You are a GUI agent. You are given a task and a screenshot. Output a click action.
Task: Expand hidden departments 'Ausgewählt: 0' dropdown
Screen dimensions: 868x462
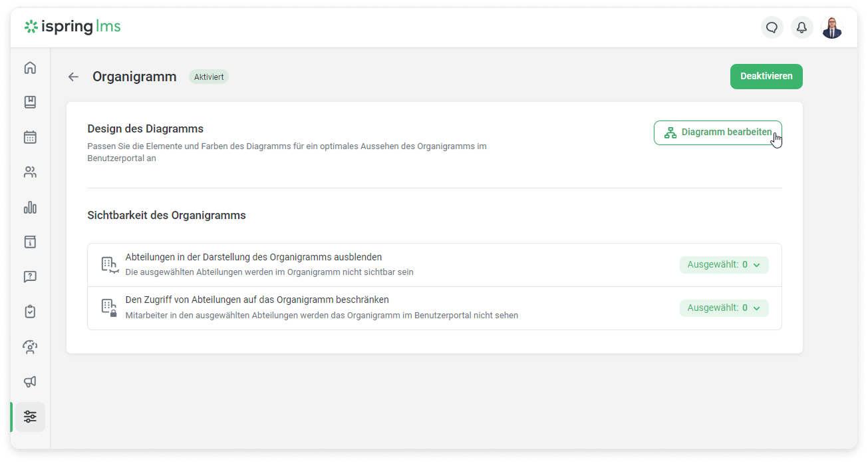(724, 265)
